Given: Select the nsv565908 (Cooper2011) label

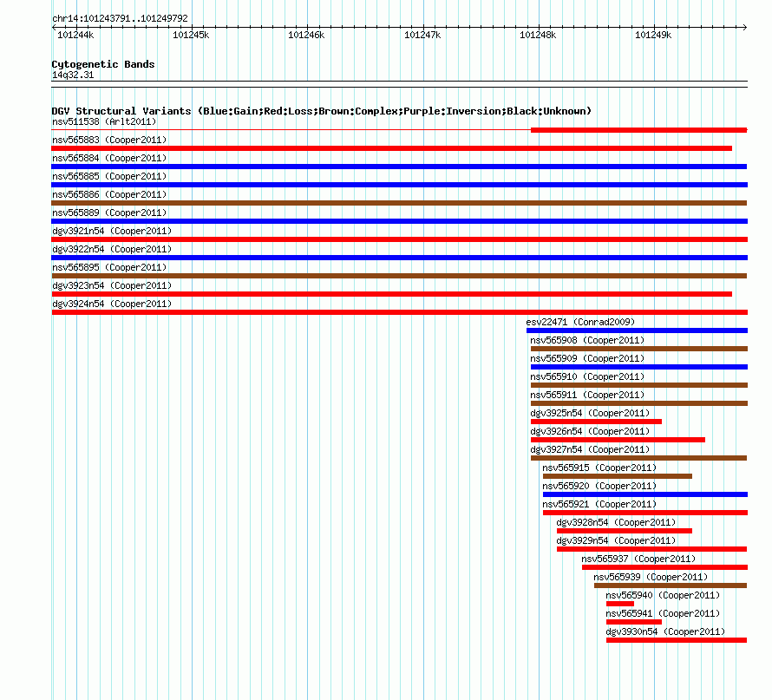Looking at the screenshot, I should coord(587,340).
